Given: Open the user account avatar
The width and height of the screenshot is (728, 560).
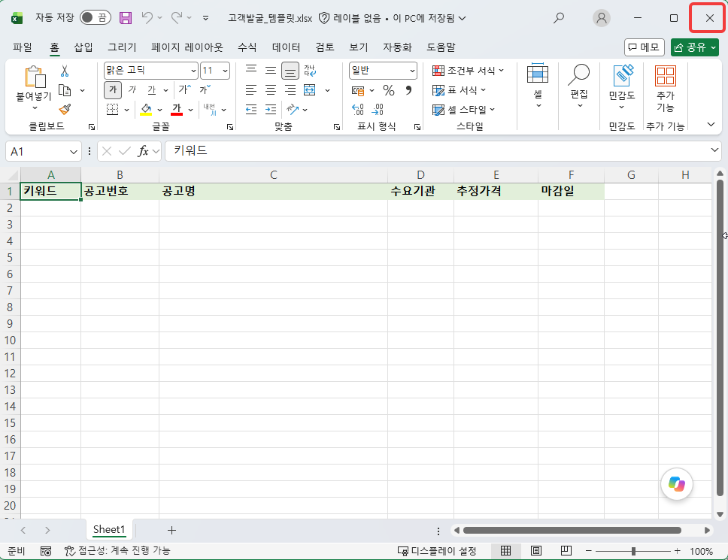Looking at the screenshot, I should point(601,18).
